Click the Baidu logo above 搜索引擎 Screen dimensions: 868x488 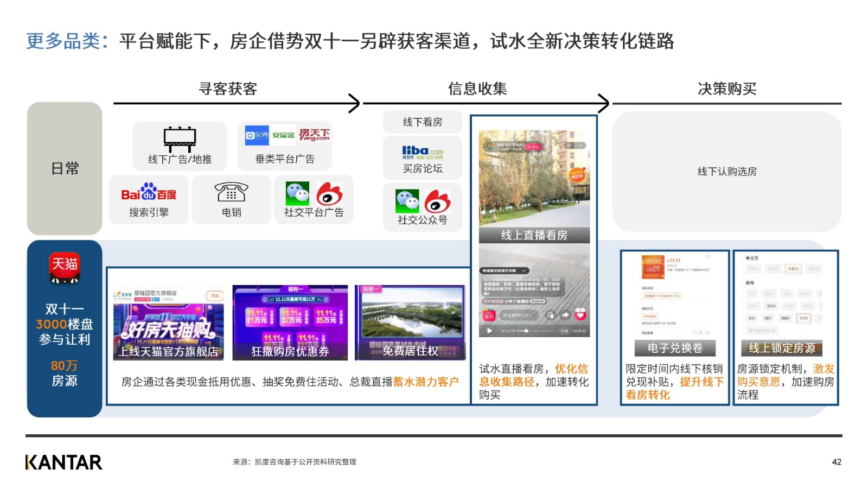pyautogui.click(x=149, y=193)
